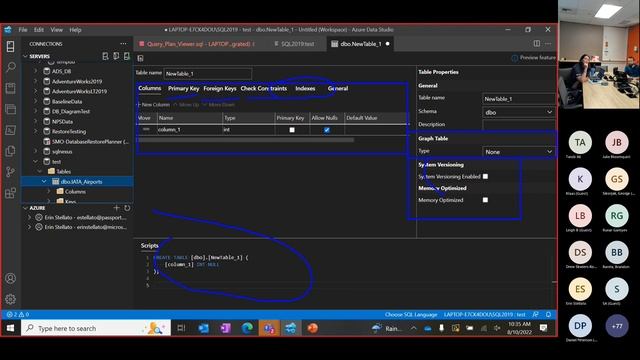This screenshot has width=640, height=360.
Task: Click the LAPTOP SQL2019 connection status
Action: pos(484,315)
